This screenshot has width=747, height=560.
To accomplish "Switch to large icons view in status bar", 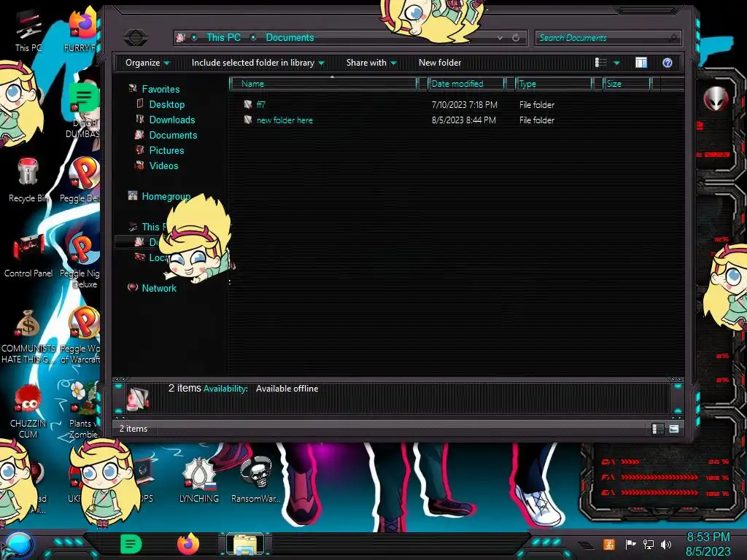I will click(674, 429).
